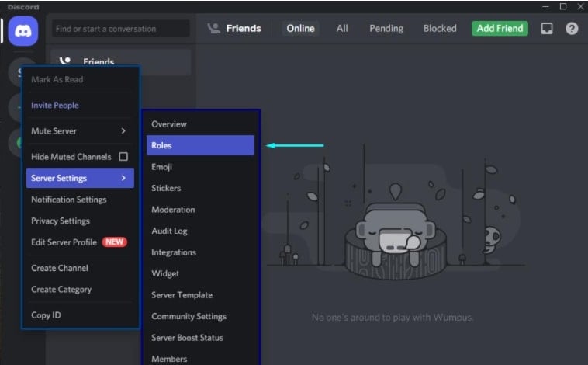Viewport: 588px width, 365px height.
Task: Select Friends entry in the sidebar
Action: pos(120,61)
